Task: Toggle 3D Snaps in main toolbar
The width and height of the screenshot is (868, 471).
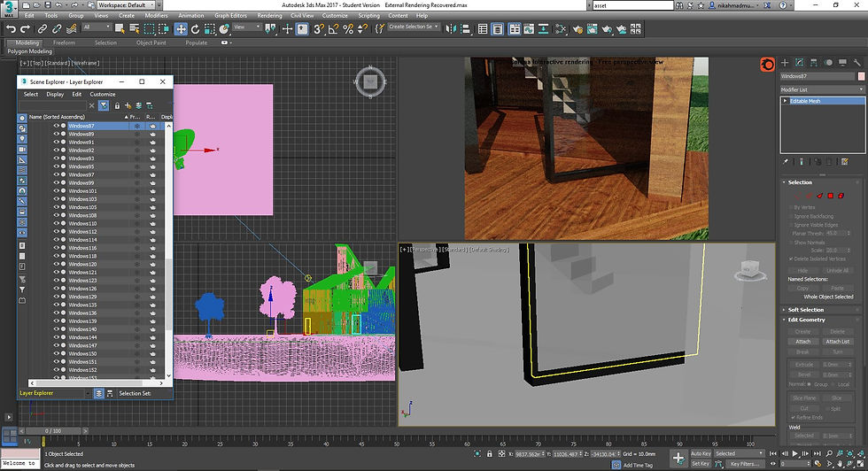Action: 318,29
